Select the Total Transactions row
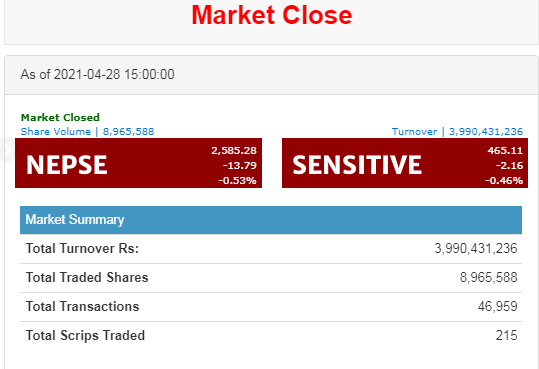 click(271, 307)
